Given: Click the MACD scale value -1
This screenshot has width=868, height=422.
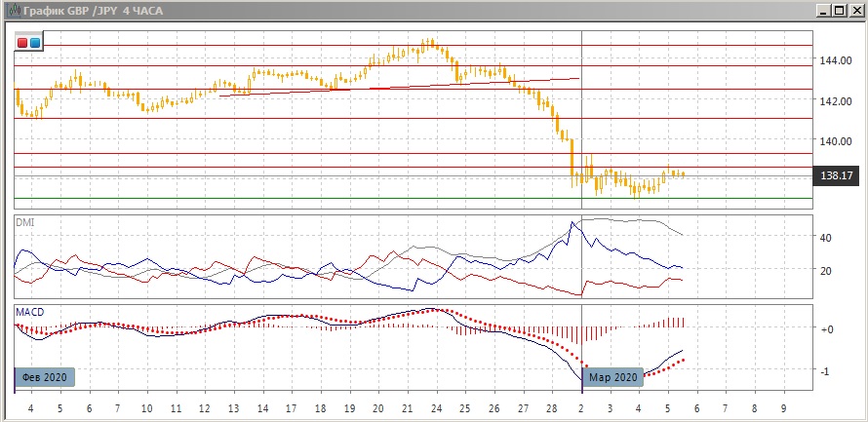Looking at the screenshot, I should [x=825, y=371].
